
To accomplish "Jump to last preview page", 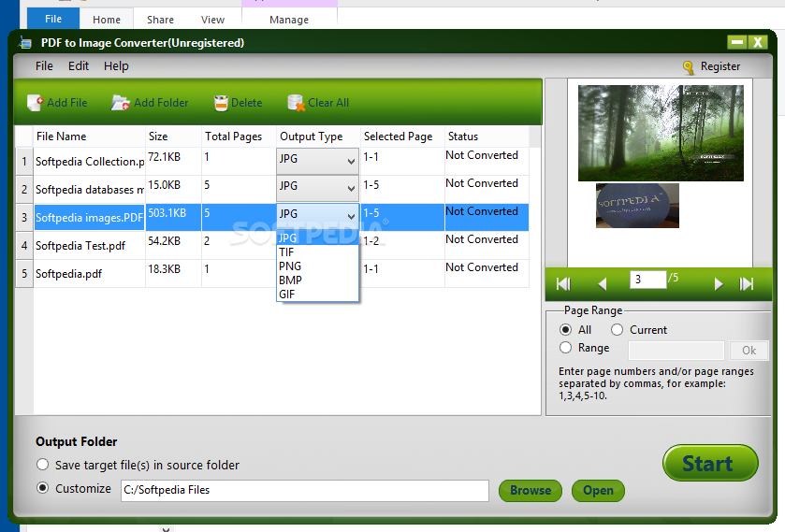I will pyautogui.click(x=747, y=284).
